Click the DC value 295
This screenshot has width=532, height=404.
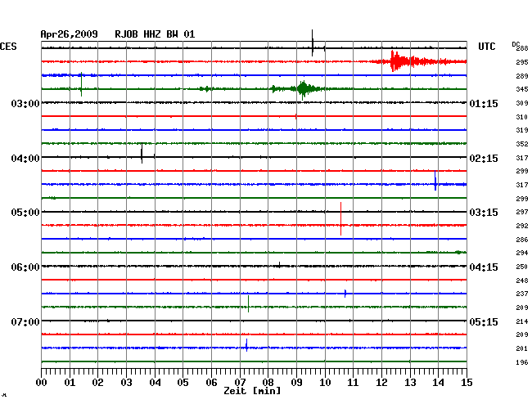522,62
